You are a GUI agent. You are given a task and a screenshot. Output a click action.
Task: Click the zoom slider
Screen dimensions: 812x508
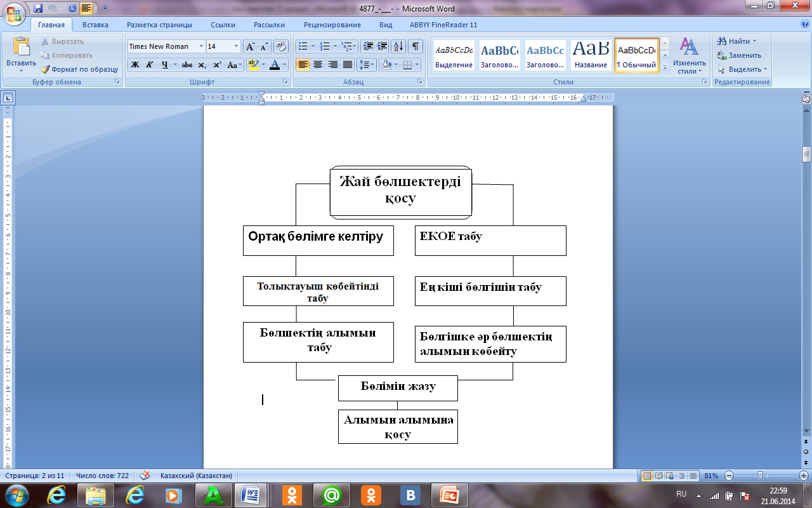(760, 476)
